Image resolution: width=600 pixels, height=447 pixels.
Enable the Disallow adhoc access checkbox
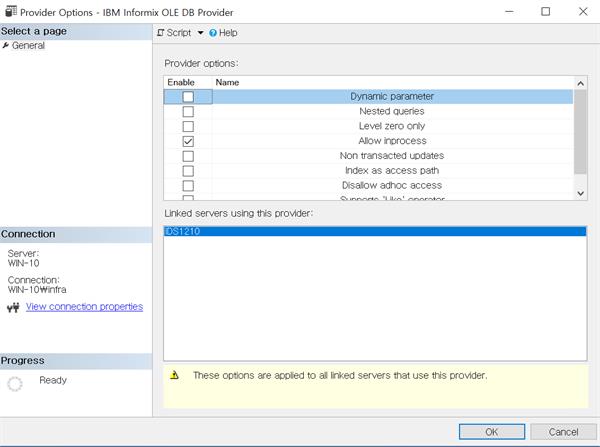tap(188, 186)
